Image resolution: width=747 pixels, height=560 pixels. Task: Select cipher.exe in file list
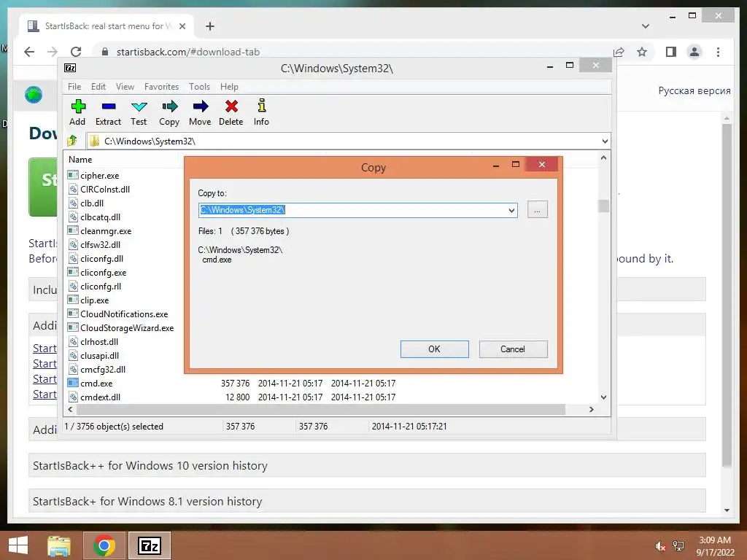99,175
